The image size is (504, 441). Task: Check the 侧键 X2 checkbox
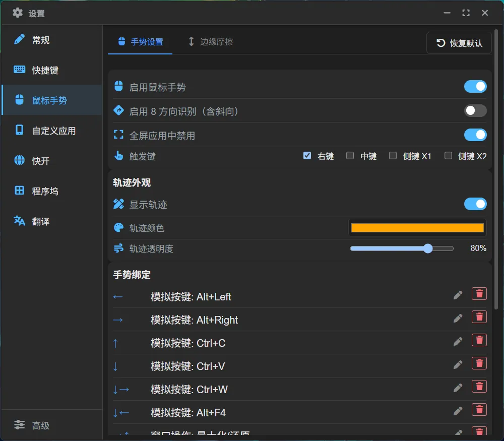(x=448, y=156)
